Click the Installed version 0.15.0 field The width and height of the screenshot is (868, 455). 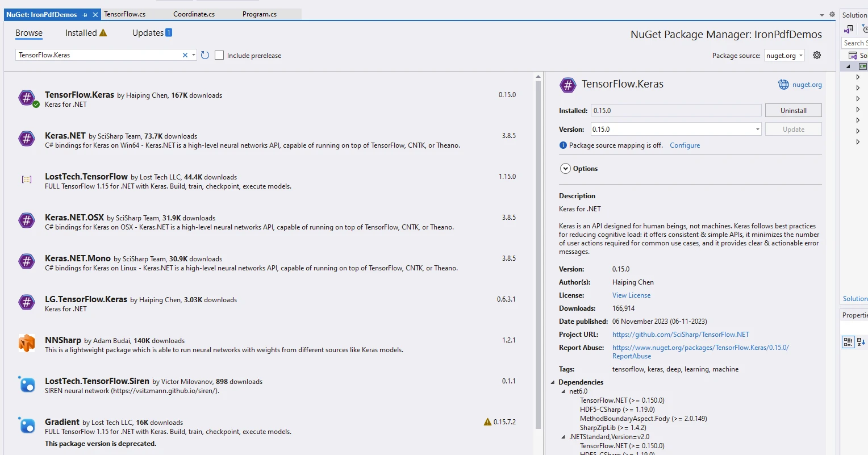(676, 111)
